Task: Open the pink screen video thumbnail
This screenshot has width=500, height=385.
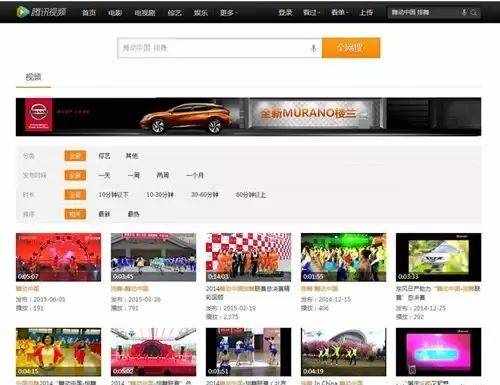Action: coord(438,352)
